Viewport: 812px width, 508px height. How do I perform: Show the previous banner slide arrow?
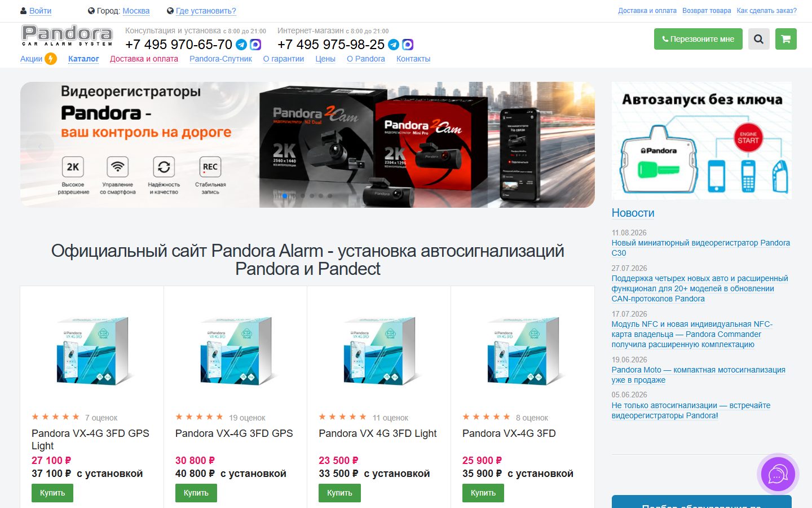point(40,147)
